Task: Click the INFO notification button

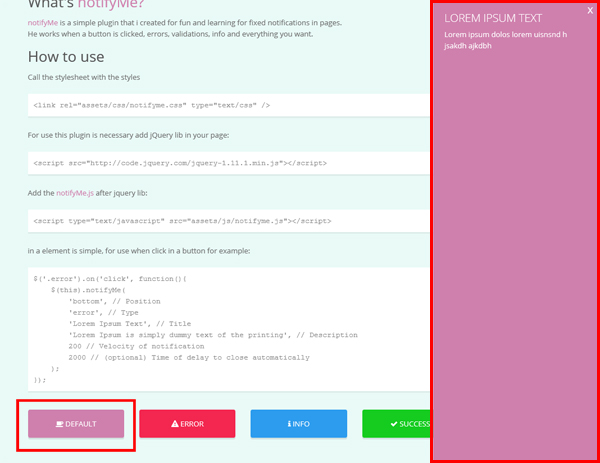Action: [x=298, y=424]
